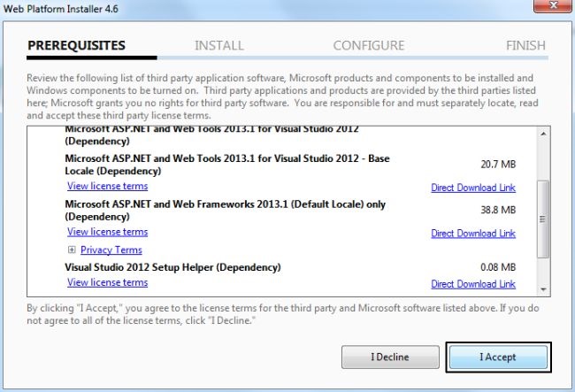
Task: Click the I Decline button
Action: coord(390,357)
